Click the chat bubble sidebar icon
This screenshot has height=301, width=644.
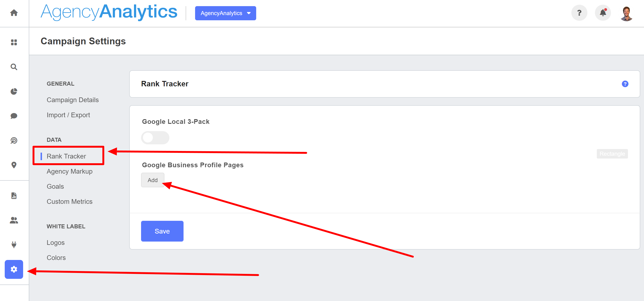pos(14,116)
